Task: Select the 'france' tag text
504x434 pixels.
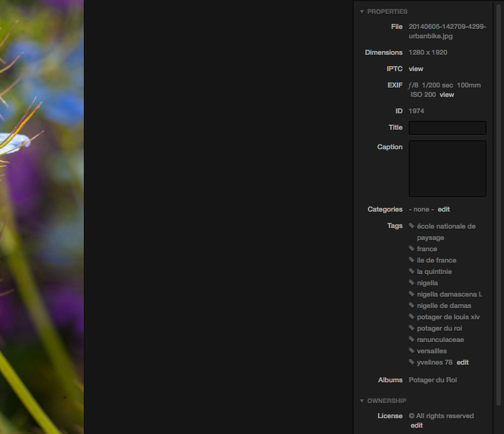Action: coord(427,249)
